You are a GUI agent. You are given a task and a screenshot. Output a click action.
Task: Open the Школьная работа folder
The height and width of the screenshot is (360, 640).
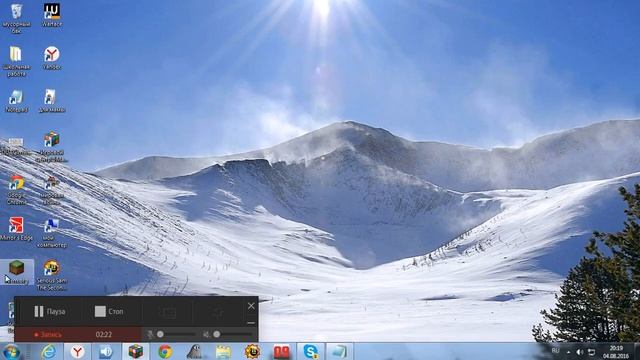[x=16, y=61]
